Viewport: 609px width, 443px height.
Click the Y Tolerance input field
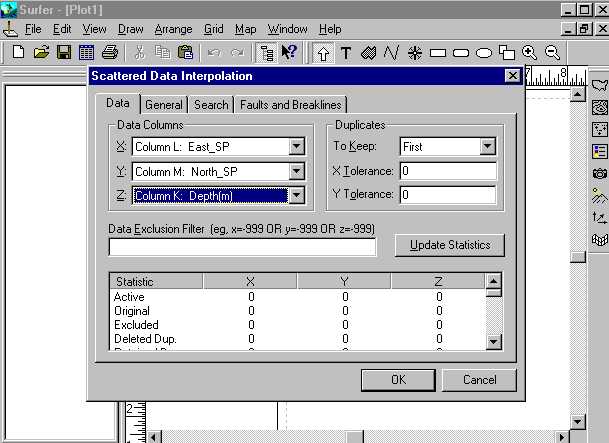pos(448,194)
